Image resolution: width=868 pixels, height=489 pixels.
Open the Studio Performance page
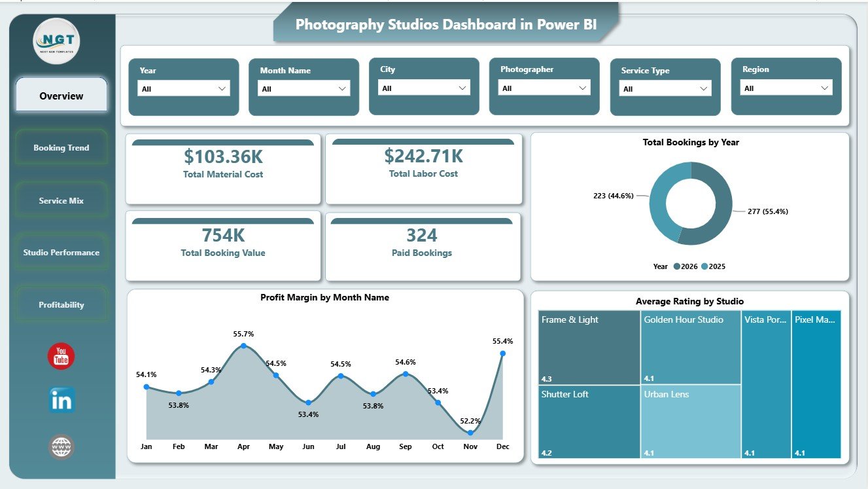click(61, 253)
